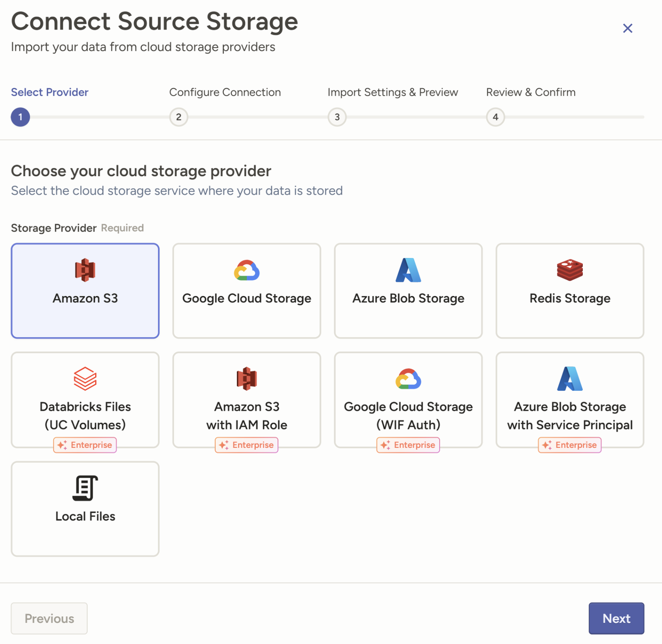Screen dimensions: 662x644
Task: Choose Azure Blob Storage provider label
Action: click(408, 298)
